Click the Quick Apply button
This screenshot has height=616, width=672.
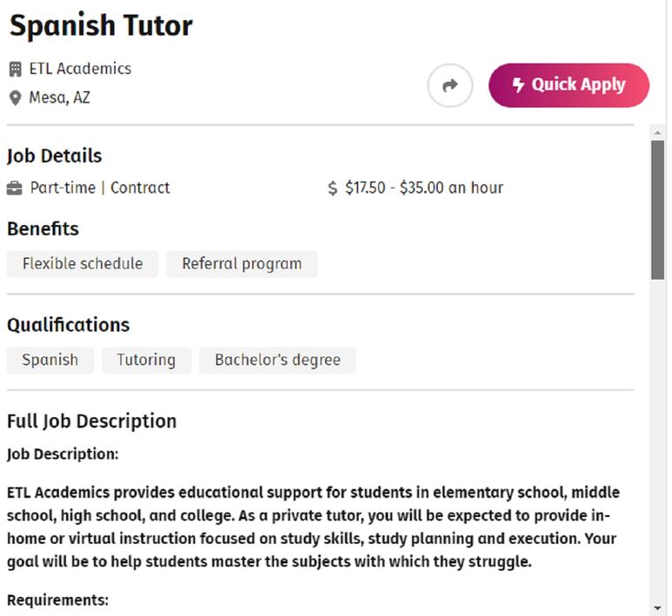tap(569, 85)
